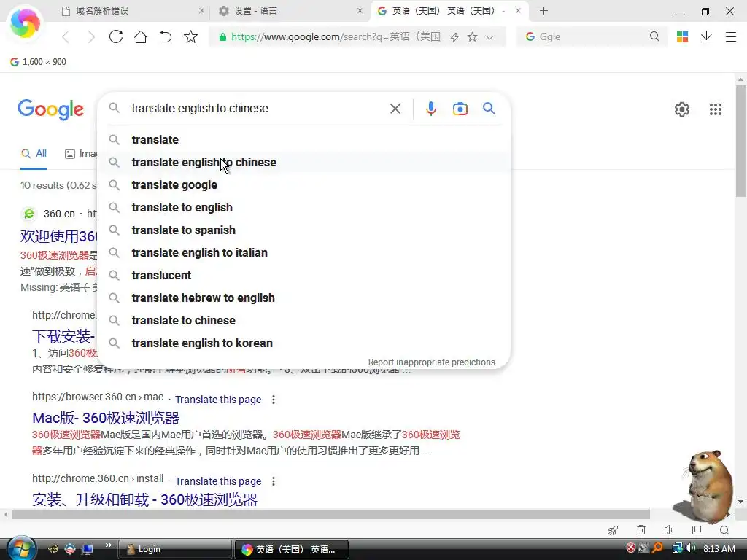The height and width of the screenshot is (560, 747).
Task: Start voice search with microphone icon
Action: tap(430, 109)
